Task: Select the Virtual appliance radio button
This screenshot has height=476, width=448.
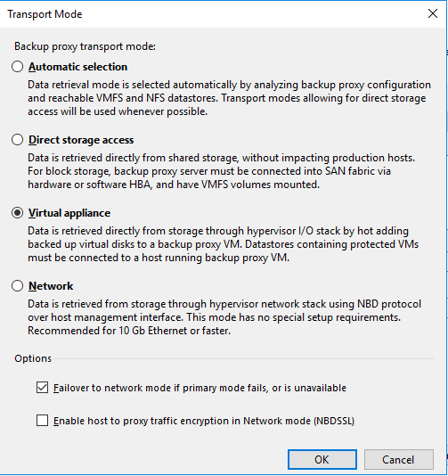Action: pos(17,213)
